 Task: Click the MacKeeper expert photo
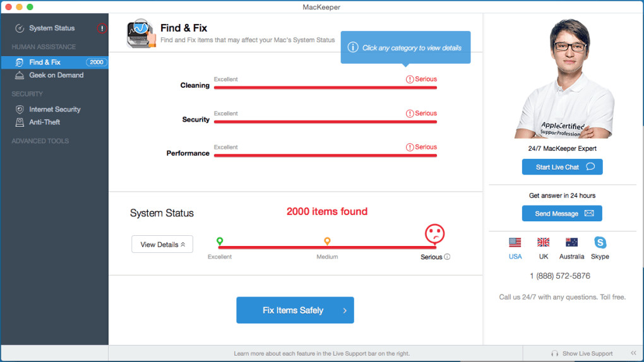tap(564, 78)
